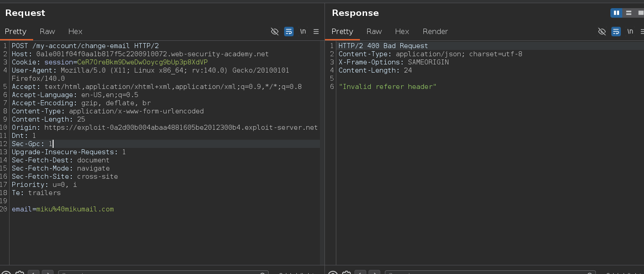The image size is (644, 274).
Task: Click Request next search match arrow
Action: (x=48, y=273)
